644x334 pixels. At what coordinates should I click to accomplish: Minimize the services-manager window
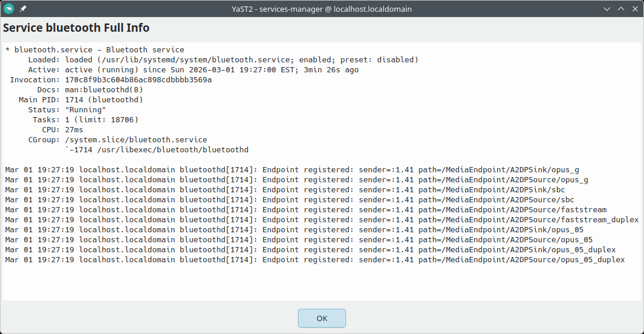tap(607, 9)
